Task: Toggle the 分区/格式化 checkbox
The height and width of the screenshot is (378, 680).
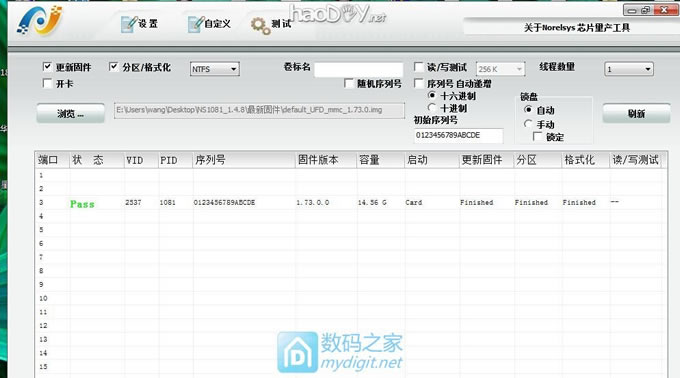Action: pyautogui.click(x=113, y=66)
